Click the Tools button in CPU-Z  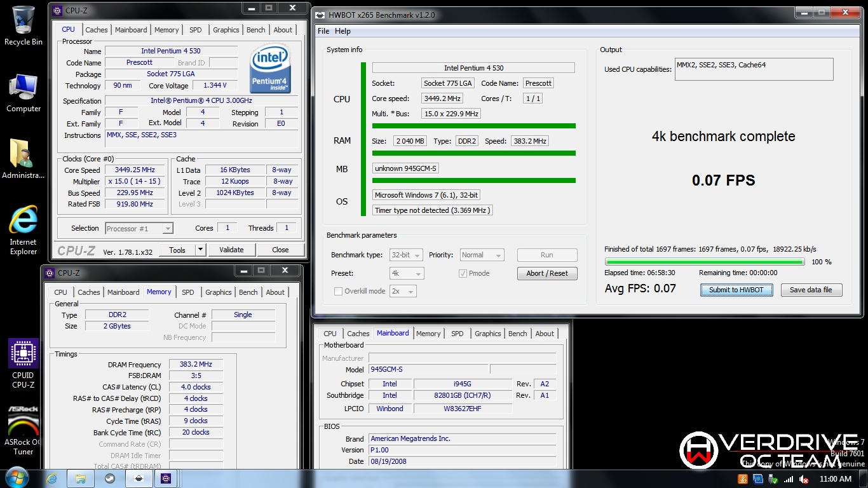[x=177, y=250]
